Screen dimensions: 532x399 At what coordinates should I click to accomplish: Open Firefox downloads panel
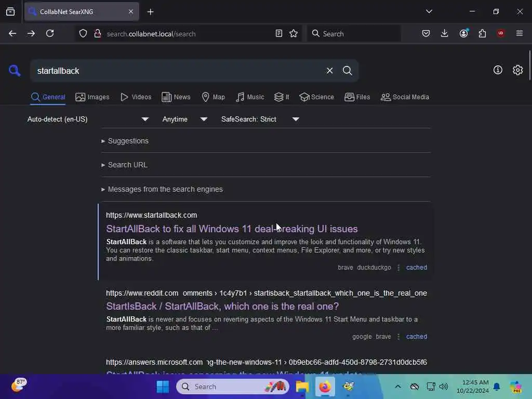tap(444, 33)
